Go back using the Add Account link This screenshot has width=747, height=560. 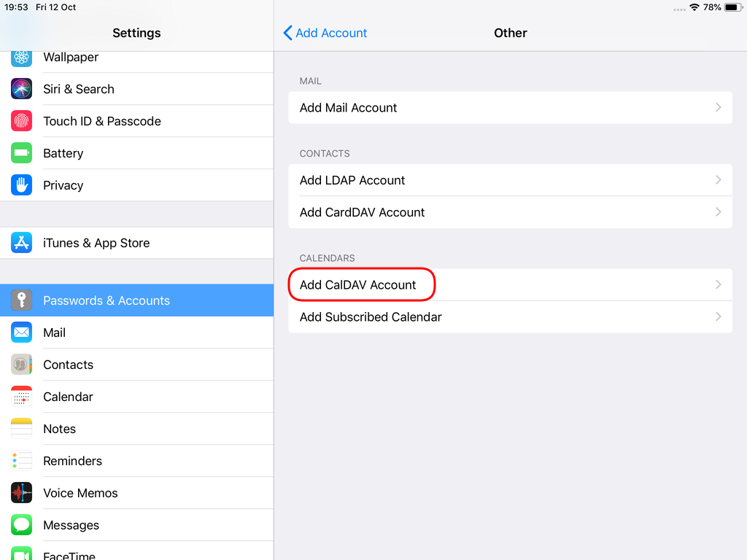click(x=325, y=33)
